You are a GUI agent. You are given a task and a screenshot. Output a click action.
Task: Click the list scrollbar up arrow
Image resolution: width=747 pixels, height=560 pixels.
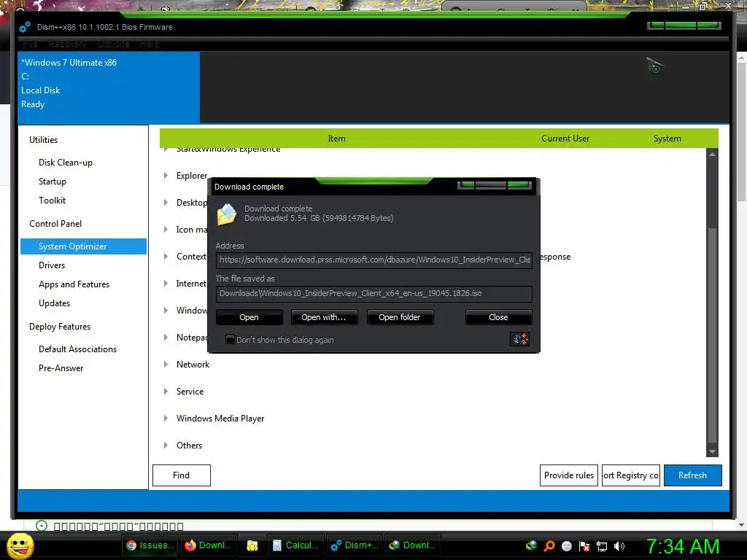point(712,155)
